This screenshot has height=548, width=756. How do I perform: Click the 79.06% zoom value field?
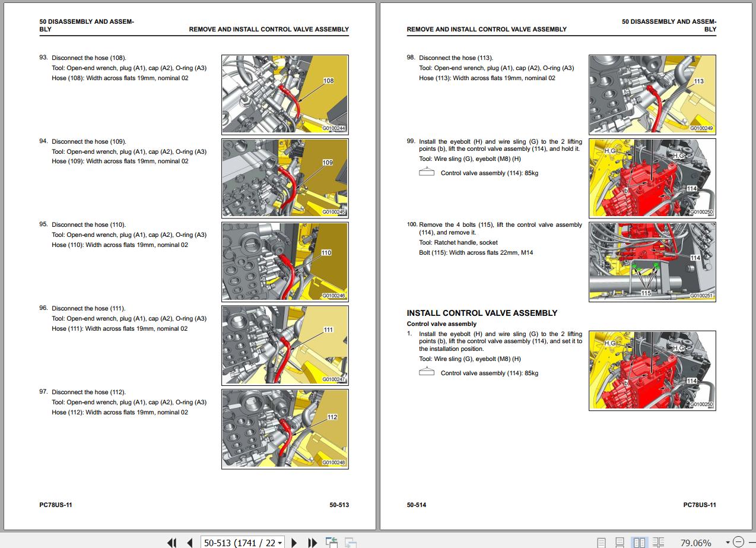(695, 543)
